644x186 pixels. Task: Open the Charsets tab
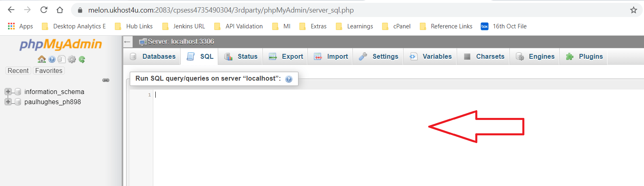(x=484, y=57)
